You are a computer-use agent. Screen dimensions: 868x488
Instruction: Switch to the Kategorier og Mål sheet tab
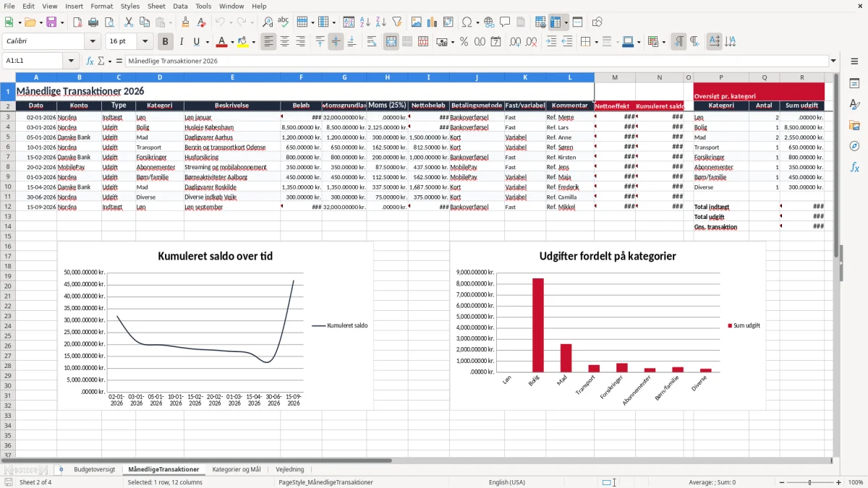coord(237,470)
